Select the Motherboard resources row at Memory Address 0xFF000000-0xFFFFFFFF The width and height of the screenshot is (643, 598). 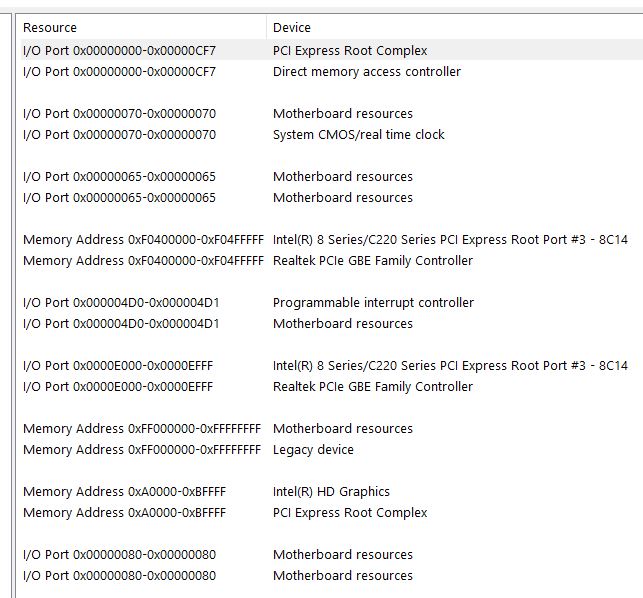click(x=332, y=429)
